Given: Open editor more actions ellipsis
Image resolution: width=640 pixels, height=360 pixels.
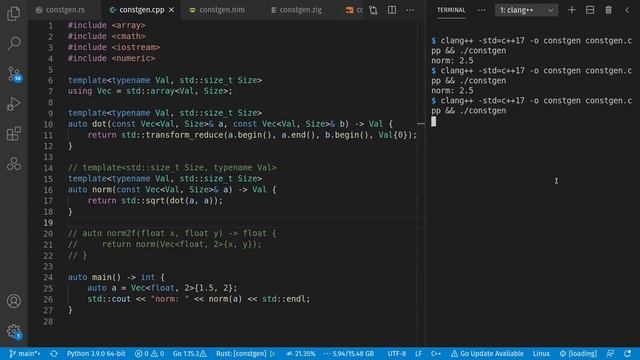Looking at the screenshot, I should 410,10.
